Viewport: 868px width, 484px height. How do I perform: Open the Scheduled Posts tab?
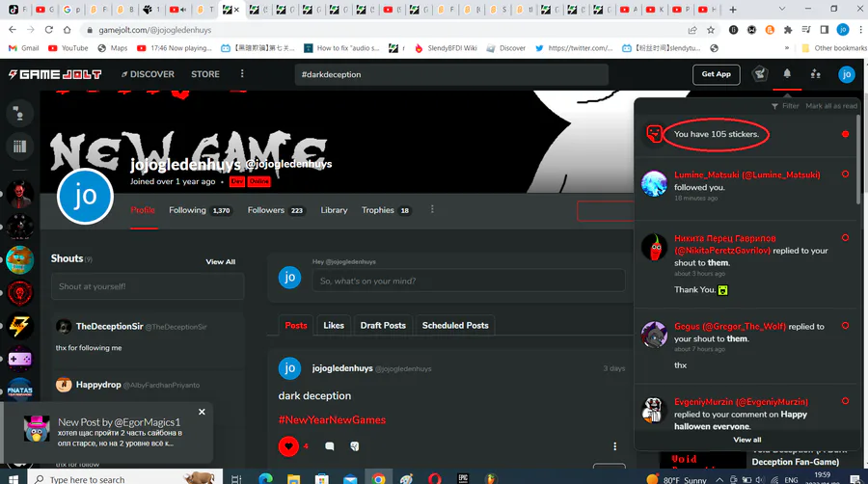coord(455,325)
